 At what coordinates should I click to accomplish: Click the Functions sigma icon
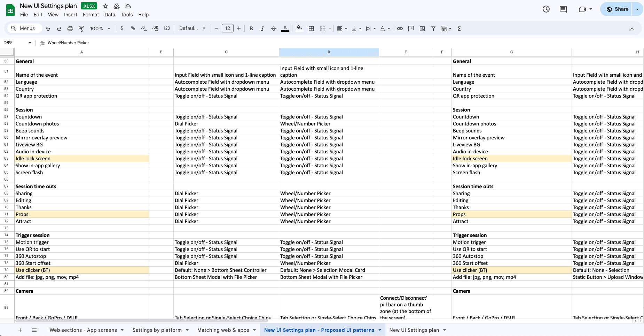(x=459, y=29)
